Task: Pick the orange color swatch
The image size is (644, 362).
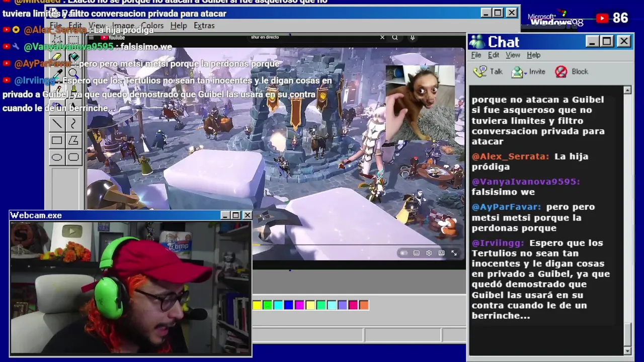Action: pyautogui.click(x=364, y=305)
